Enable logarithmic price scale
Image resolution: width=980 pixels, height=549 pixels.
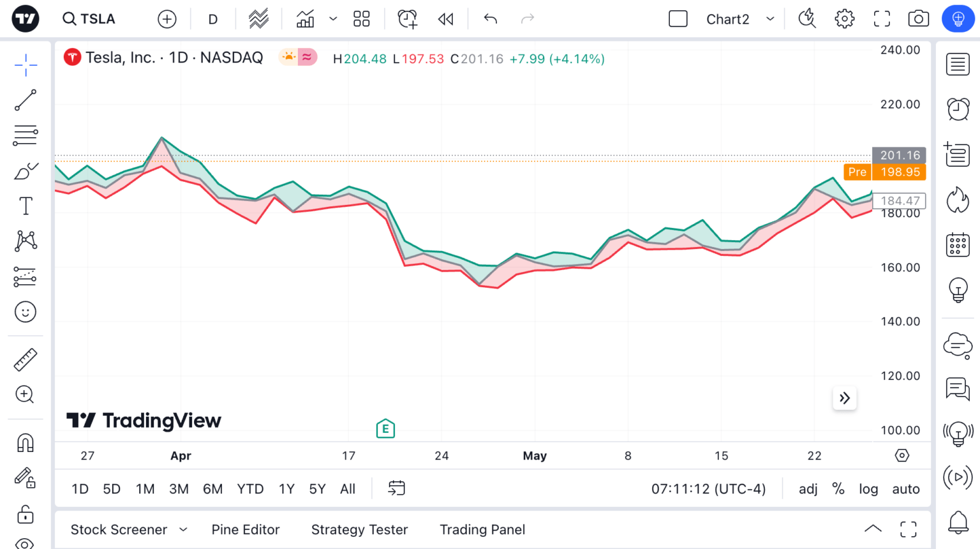tap(868, 488)
